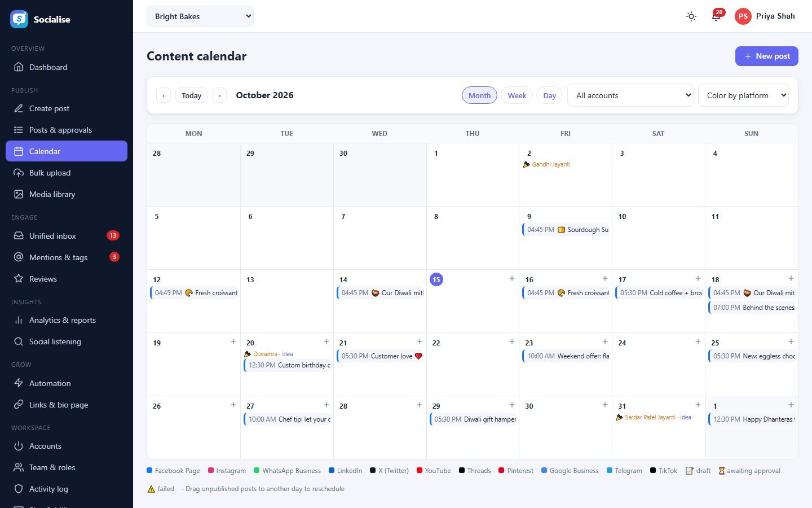Open the Activity log
Viewport: 812px width, 508px height.
pyautogui.click(x=67, y=489)
